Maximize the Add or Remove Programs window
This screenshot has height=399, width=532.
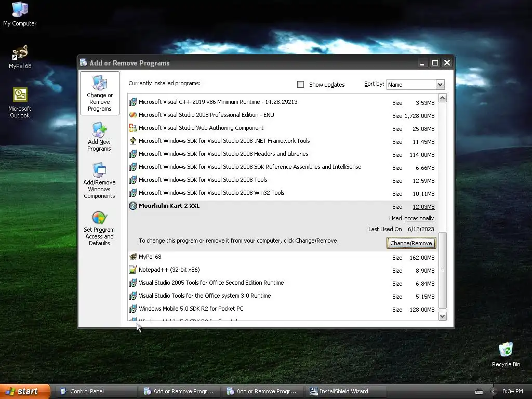[x=435, y=63]
